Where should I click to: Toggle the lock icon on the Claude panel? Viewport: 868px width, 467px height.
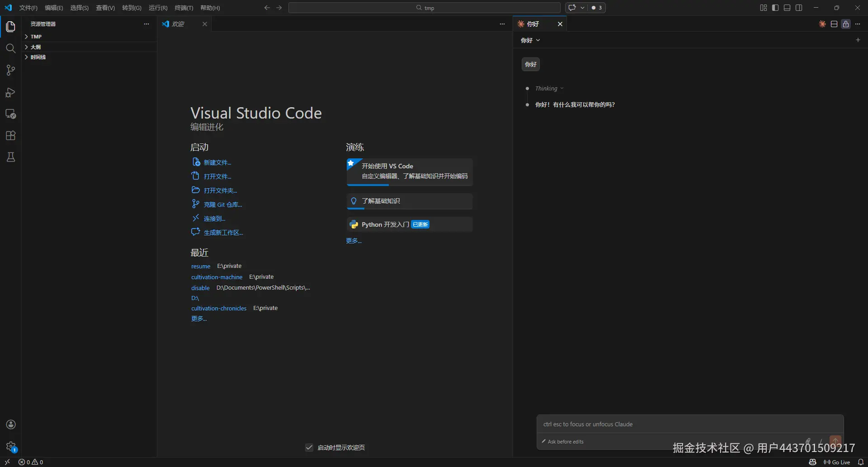tap(846, 24)
